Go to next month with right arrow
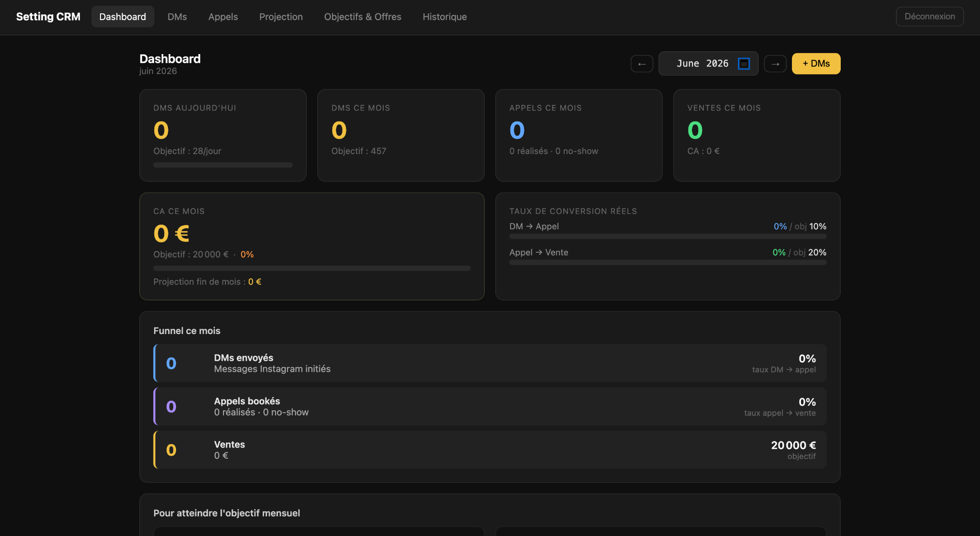 pyautogui.click(x=775, y=64)
